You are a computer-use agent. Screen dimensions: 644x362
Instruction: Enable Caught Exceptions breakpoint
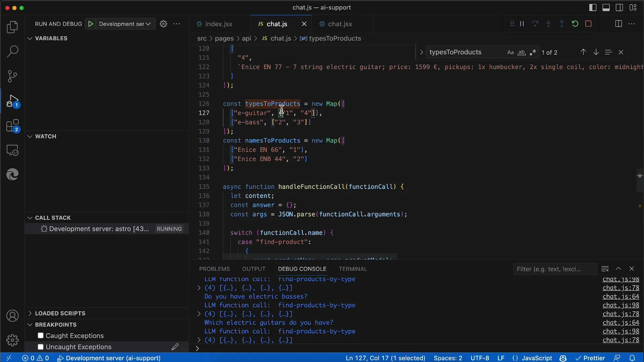pos(41,335)
